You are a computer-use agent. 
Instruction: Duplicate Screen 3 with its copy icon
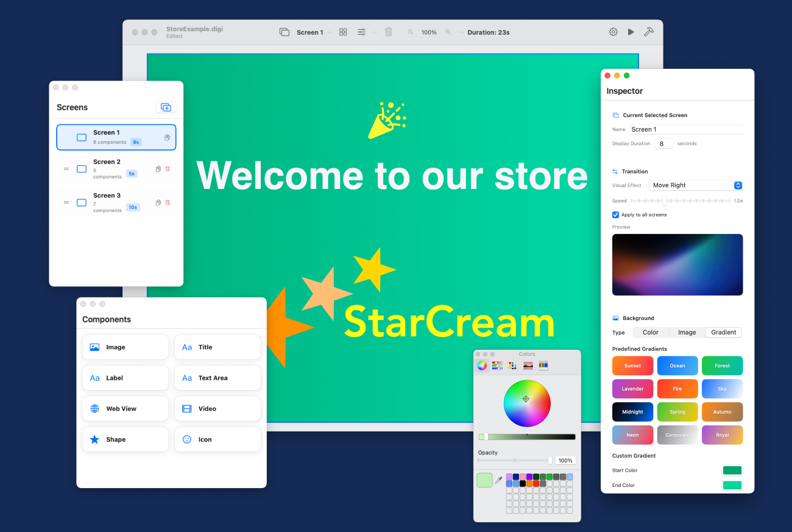click(x=158, y=202)
